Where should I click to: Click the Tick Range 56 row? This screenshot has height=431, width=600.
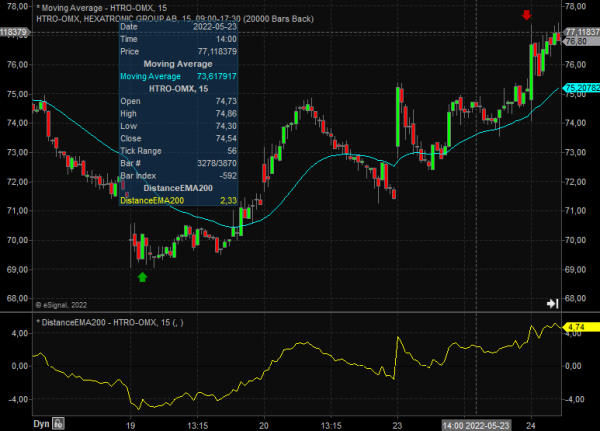point(178,151)
